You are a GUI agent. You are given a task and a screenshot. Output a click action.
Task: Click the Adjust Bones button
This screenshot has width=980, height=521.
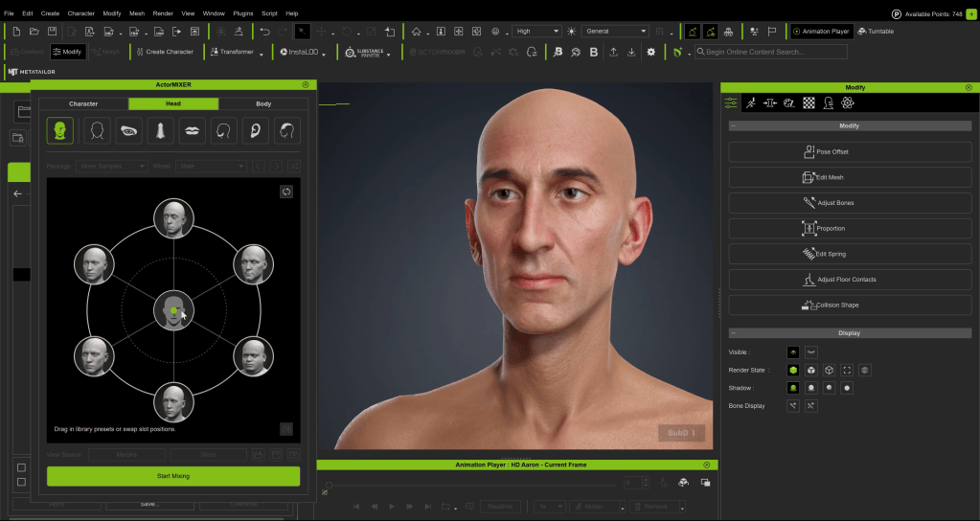(850, 203)
